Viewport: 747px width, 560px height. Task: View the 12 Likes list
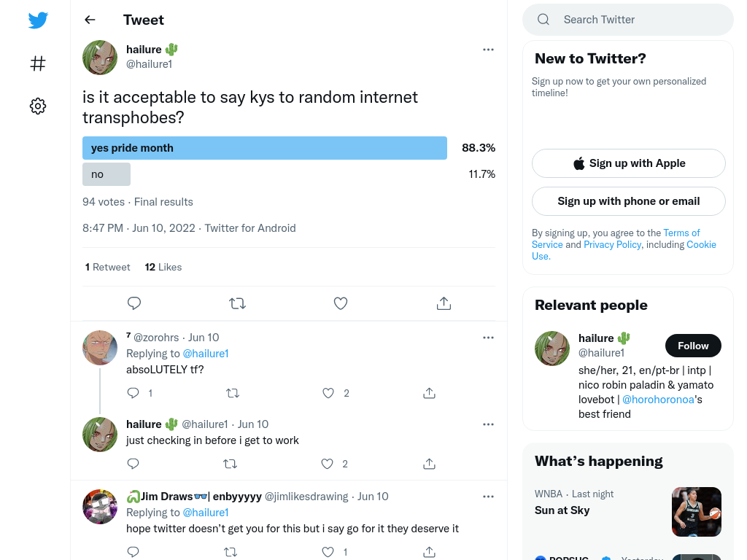pos(163,267)
